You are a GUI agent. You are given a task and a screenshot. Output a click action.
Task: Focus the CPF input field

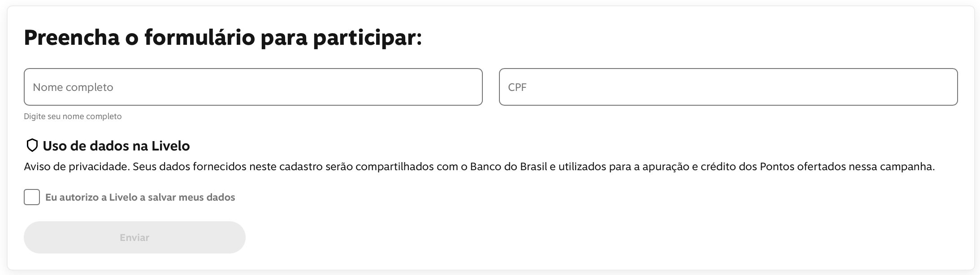click(728, 87)
